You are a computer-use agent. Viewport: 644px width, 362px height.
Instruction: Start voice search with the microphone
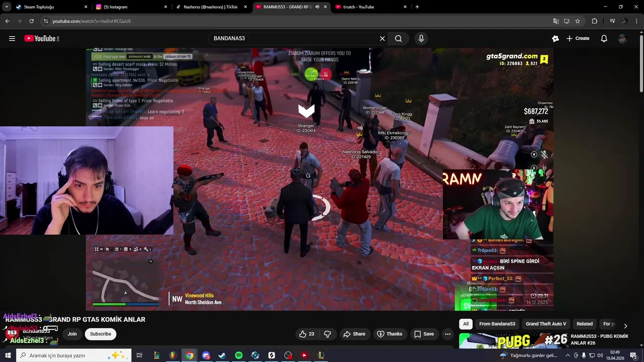(421, 38)
